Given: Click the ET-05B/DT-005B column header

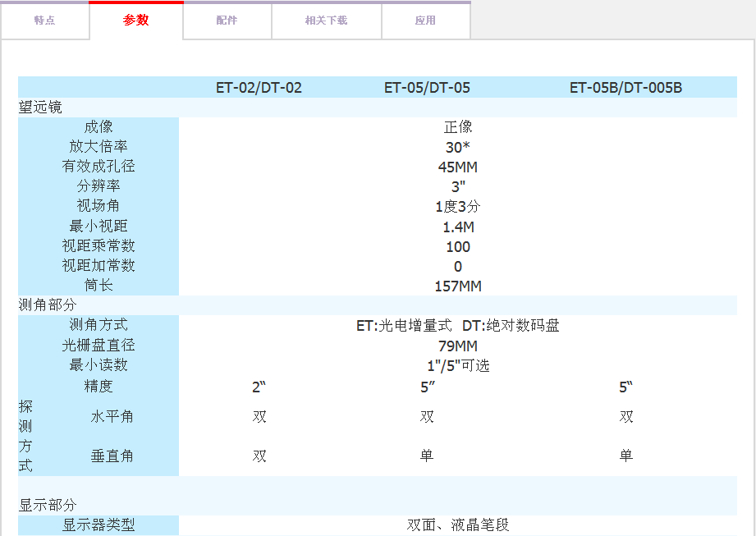Looking at the screenshot, I should coord(625,88).
